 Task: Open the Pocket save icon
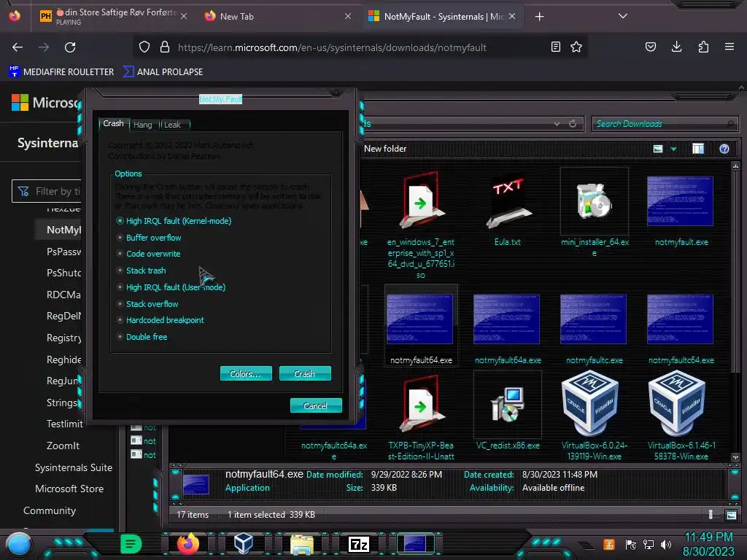tap(650, 47)
